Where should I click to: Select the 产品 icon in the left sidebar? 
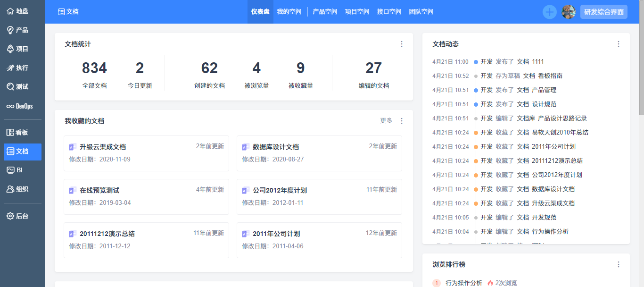coord(19,29)
